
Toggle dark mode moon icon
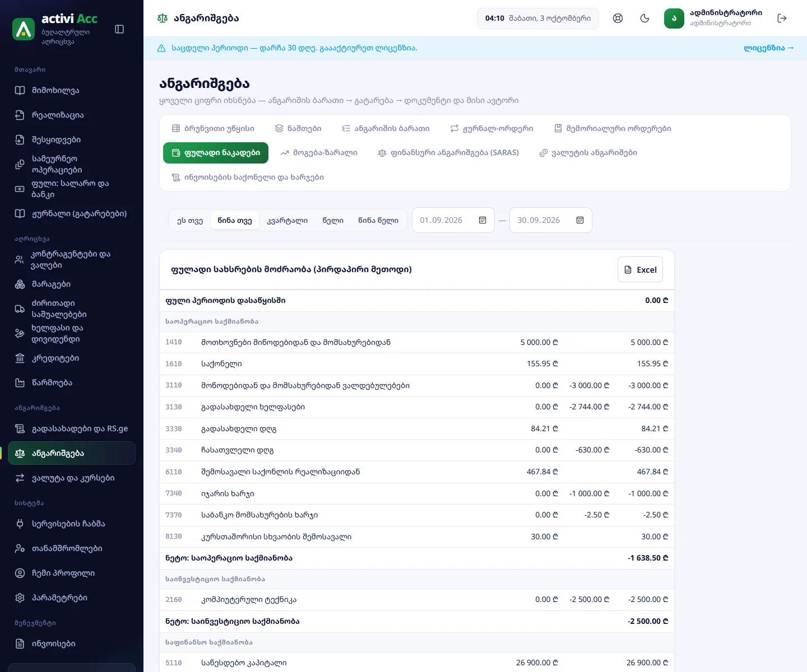click(645, 18)
